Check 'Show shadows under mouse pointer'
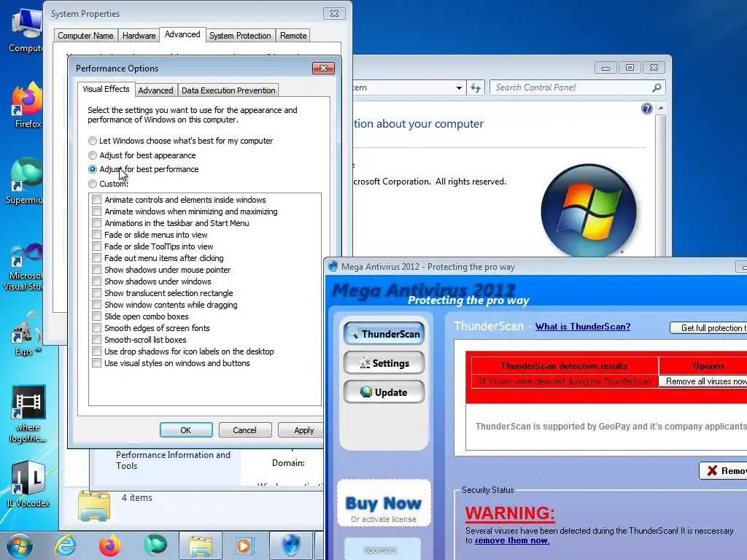 (97, 270)
